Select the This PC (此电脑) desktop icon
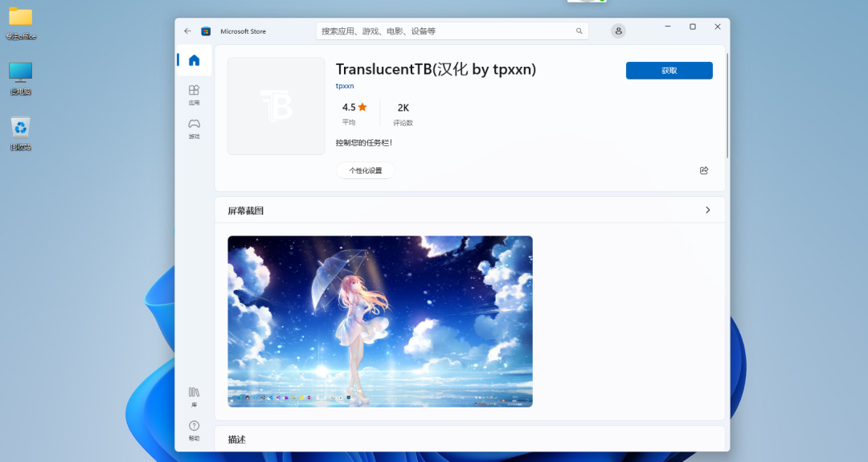 [x=20, y=79]
